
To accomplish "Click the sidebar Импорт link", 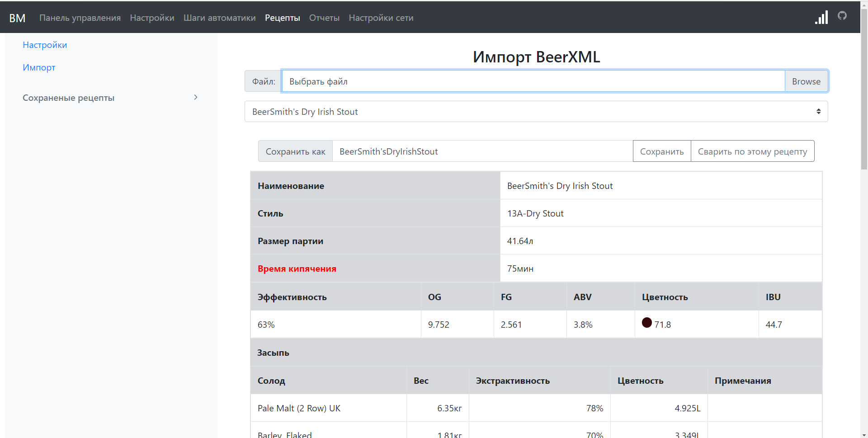I will [x=39, y=67].
